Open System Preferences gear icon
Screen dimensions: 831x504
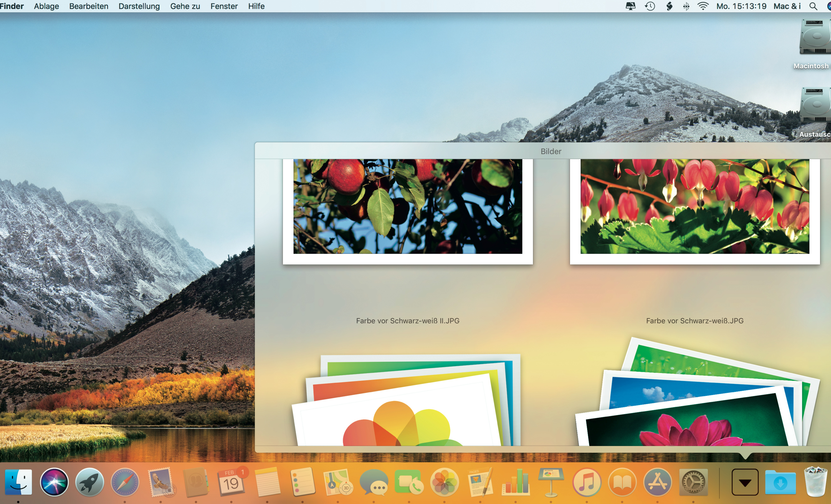point(693,483)
